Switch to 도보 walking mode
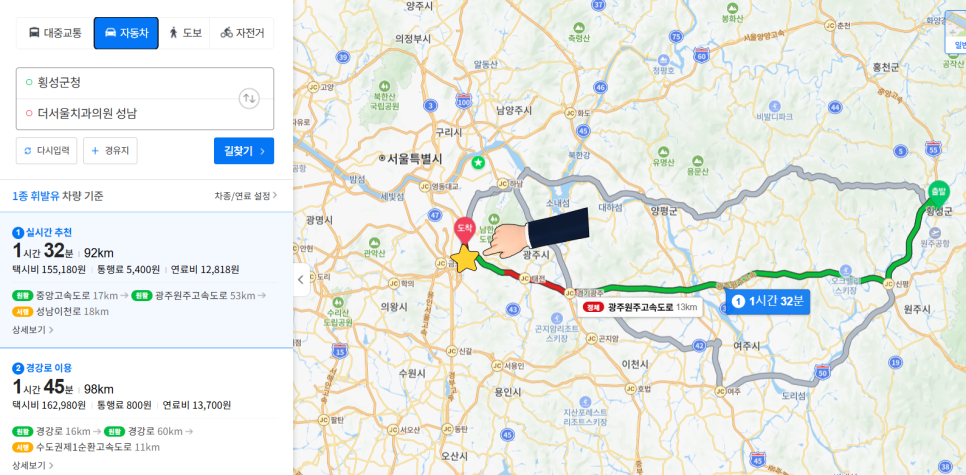The width and height of the screenshot is (966, 475). click(x=185, y=33)
